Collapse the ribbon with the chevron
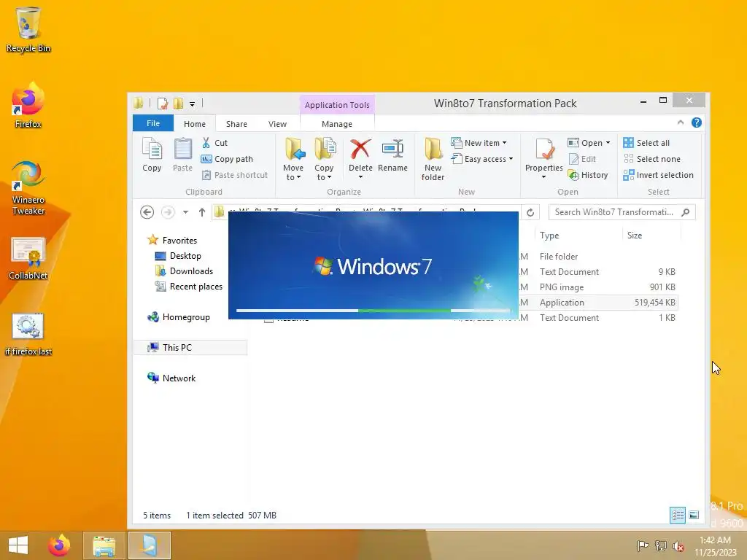747x560 pixels. click(x=681, y=122)
